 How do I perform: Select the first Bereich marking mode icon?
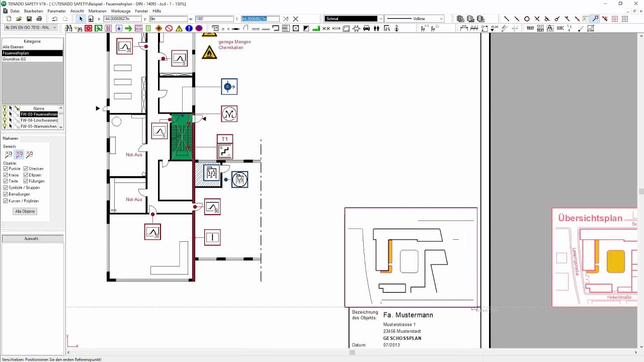[9, 155]
